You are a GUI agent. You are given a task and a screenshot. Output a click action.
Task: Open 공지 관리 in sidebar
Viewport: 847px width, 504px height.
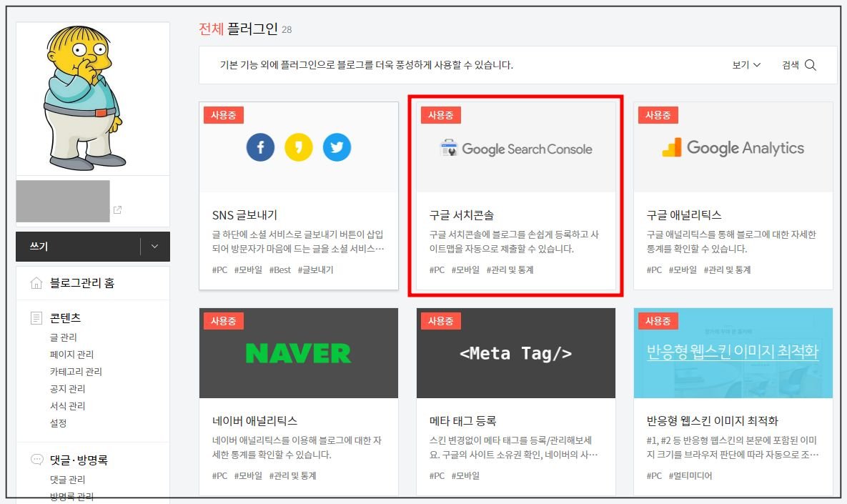67,389
